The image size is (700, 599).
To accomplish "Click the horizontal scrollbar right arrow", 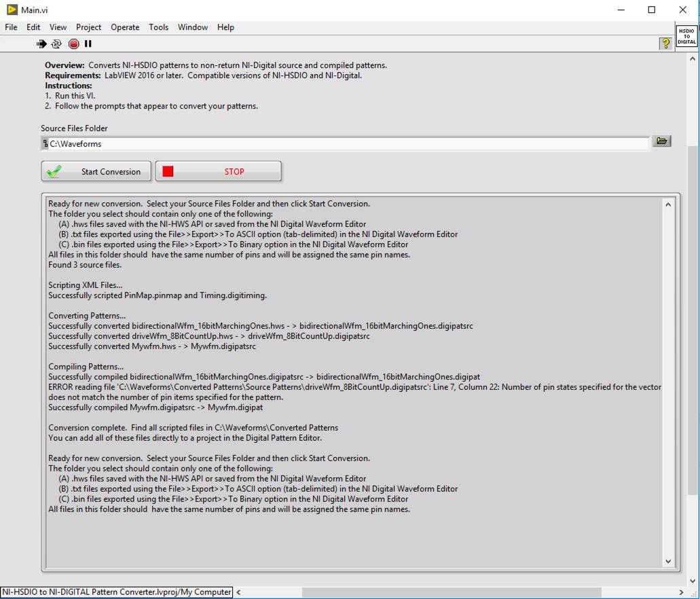I will pos(681,592).
